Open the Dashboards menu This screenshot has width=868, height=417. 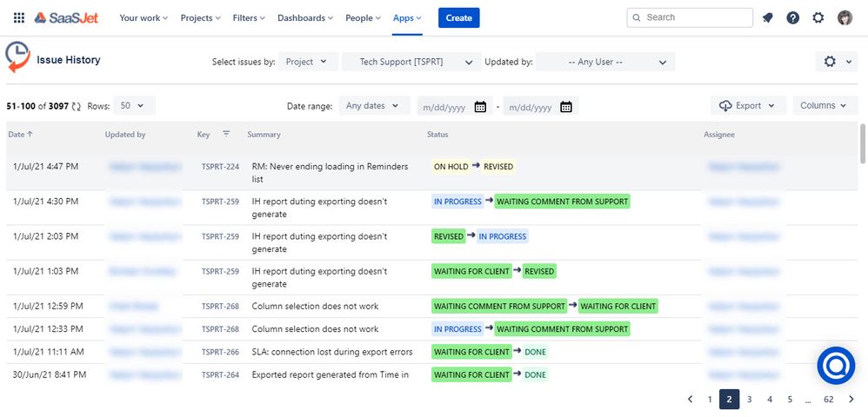click(305, 17)
